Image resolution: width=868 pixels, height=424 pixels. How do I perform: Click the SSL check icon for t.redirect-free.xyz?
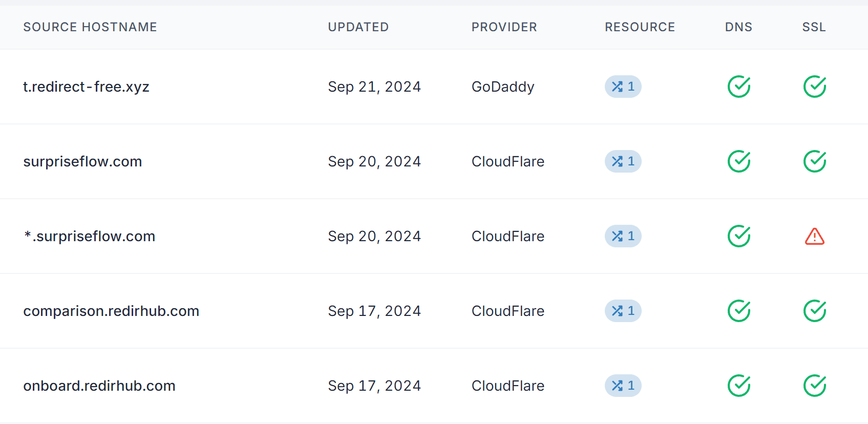click(814, 87)
